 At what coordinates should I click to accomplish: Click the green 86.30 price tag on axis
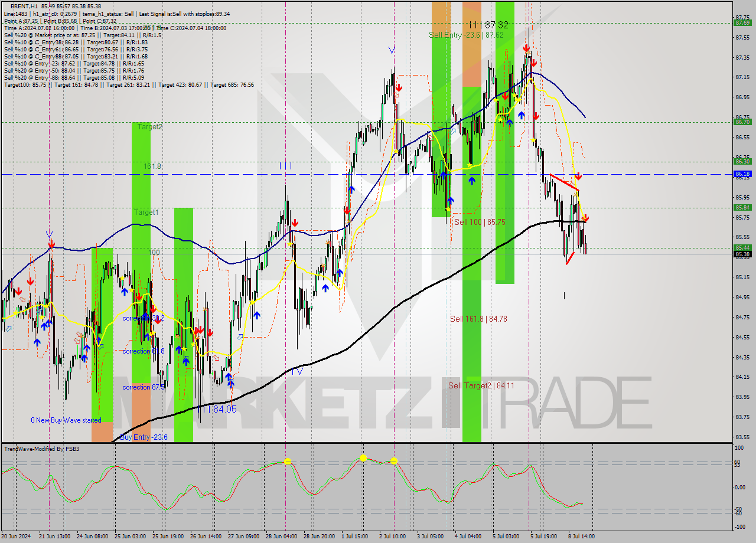point(742,161)
